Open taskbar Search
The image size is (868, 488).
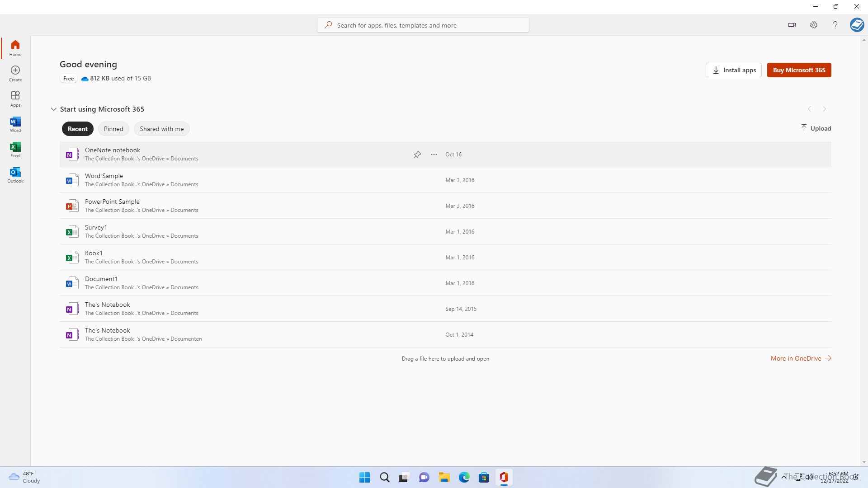point(384,477)
